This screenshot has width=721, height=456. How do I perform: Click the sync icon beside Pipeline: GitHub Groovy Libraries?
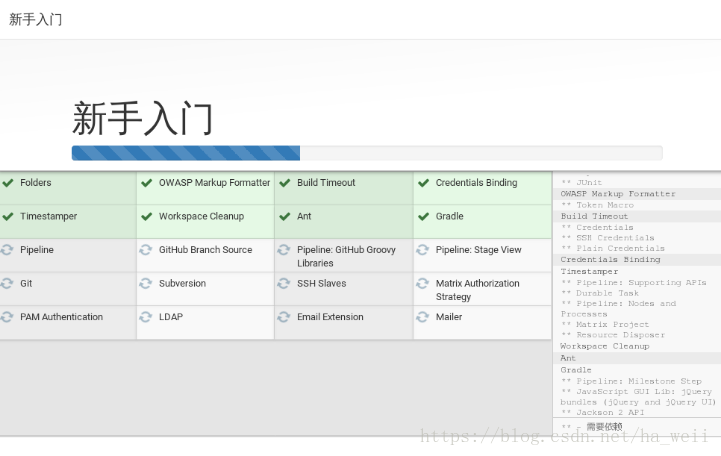284,250
